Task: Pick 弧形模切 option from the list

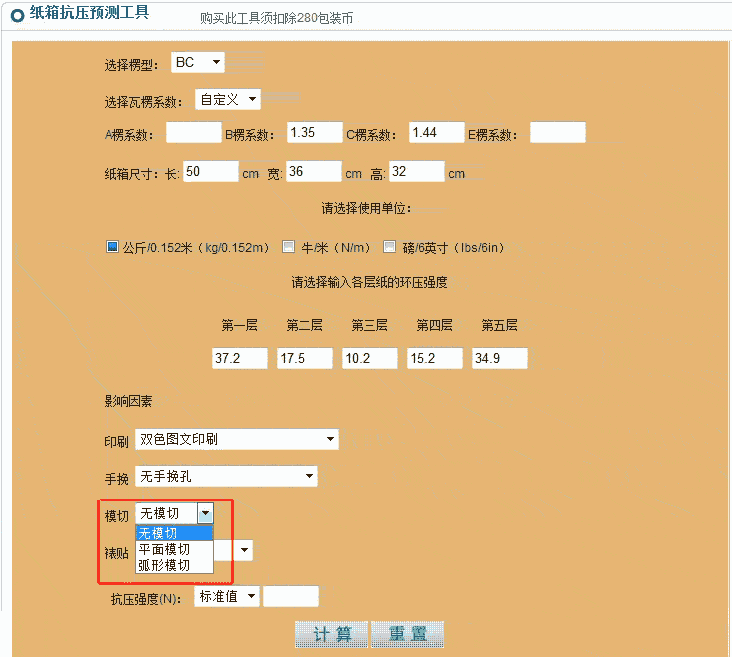Action: [x=174, y=565]
